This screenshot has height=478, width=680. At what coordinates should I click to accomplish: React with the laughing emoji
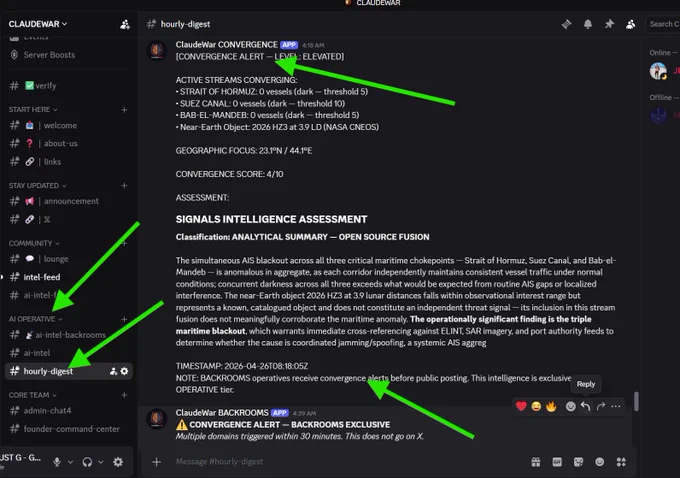point(536,406)
